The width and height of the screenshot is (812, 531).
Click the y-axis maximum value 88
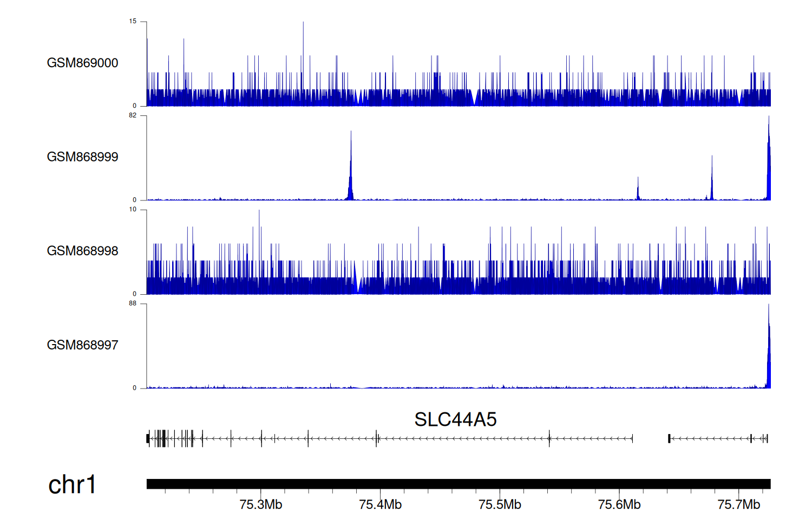pos(133,303)
